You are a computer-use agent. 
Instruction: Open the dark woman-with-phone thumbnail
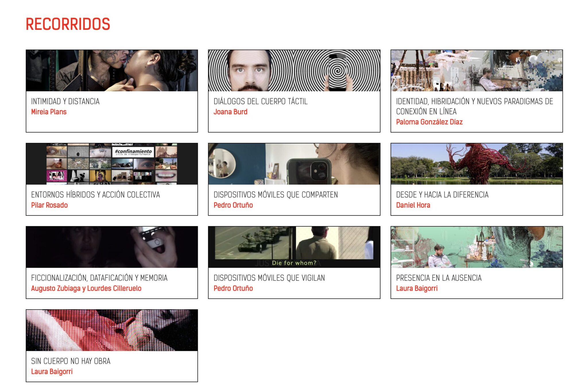[x=112, y=247]
